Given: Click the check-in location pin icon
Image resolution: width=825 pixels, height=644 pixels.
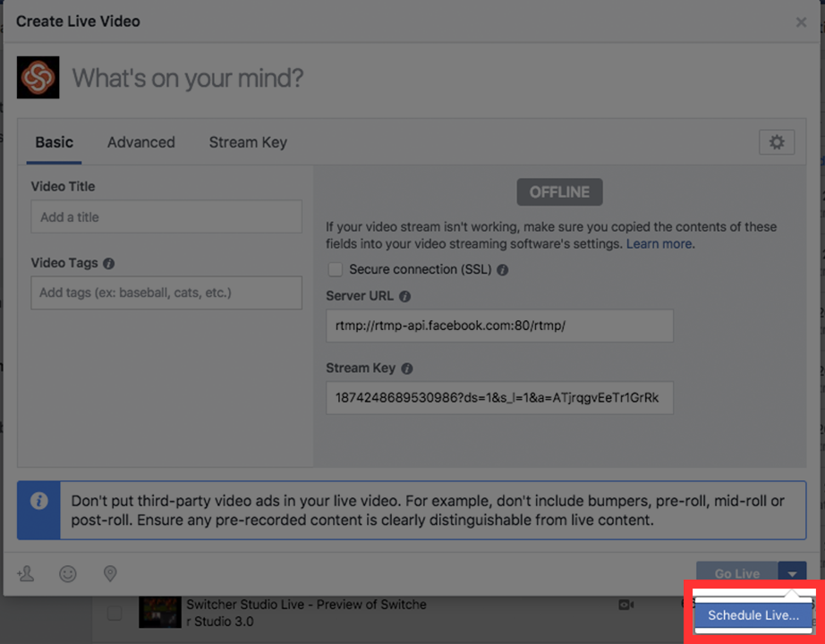Looking at the screenshot, I should point(110,573).
